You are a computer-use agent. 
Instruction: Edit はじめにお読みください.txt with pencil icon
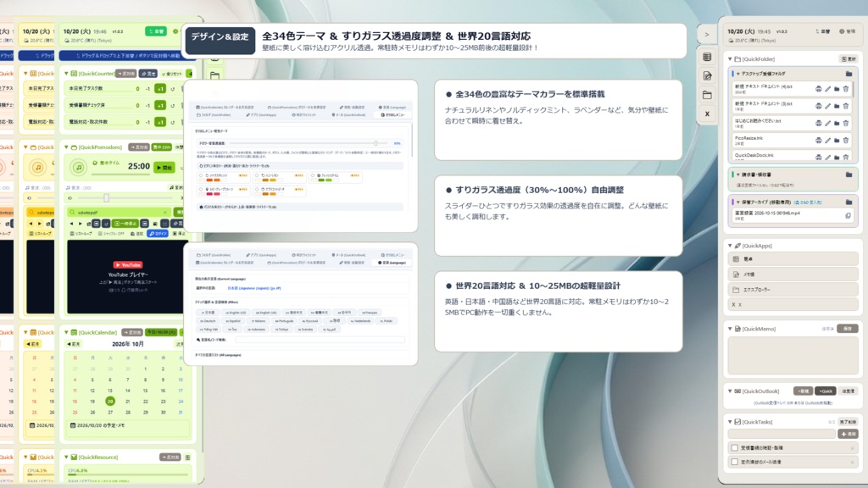pyautogui.click(x=827, y=123)
